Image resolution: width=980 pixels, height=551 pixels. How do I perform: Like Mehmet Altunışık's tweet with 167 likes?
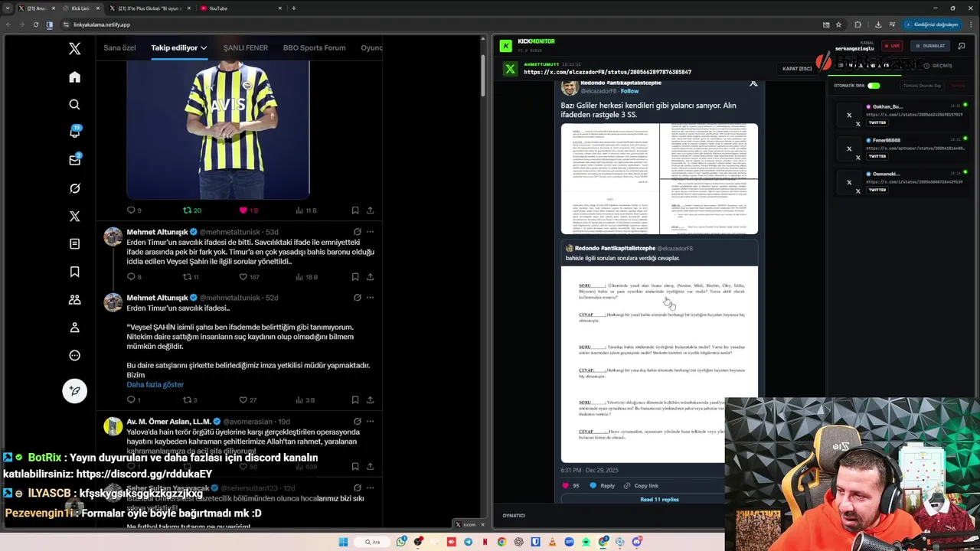pyautogui.click(x=243, y=277)
